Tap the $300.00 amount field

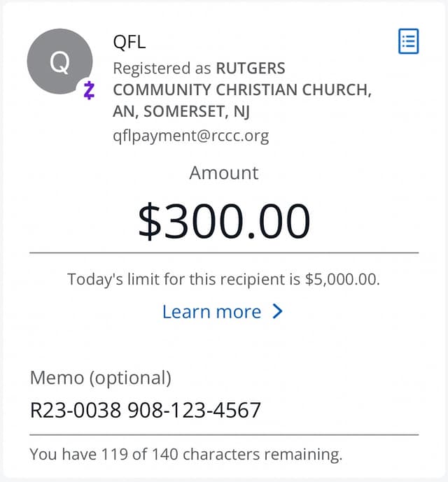223,221
